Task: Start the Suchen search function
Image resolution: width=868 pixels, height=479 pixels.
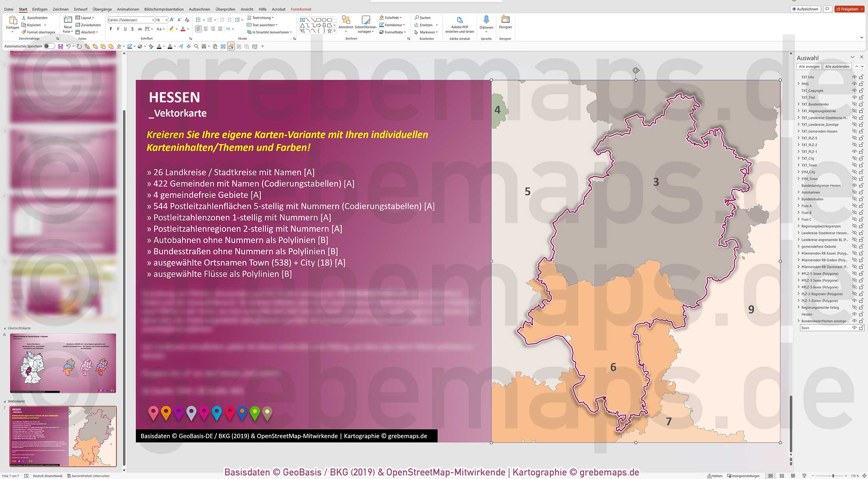Action: [x=423, y=17]
